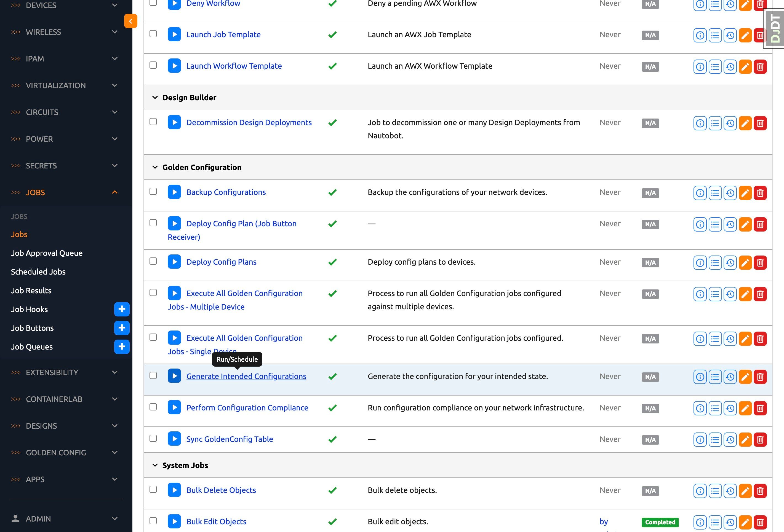Collapse the Golden Configuration group
The height and width of the screenshot is (532, 784).
[x=155, y=167]
